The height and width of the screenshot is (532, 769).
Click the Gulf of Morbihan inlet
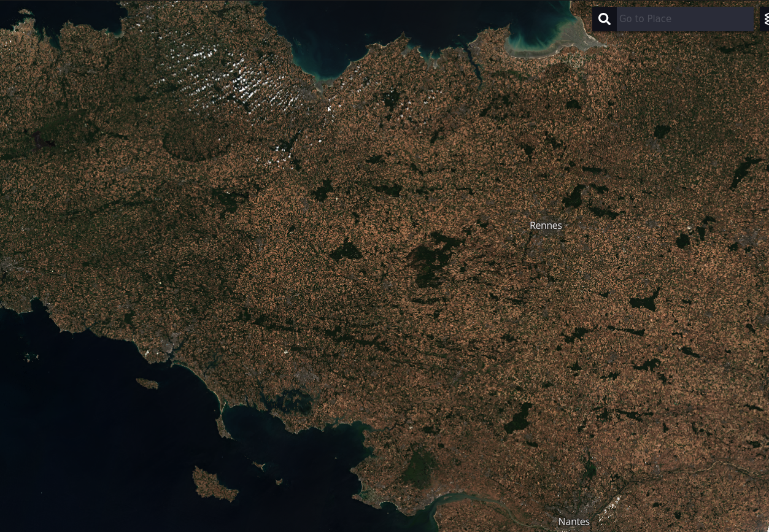292,402
